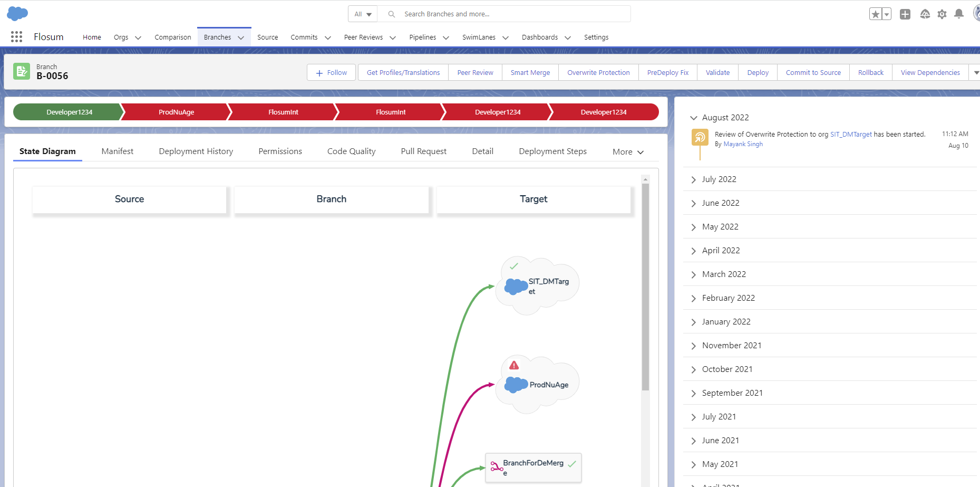
Task: Click the SIT_DMTarget cloud node
Action: [537, 286]
